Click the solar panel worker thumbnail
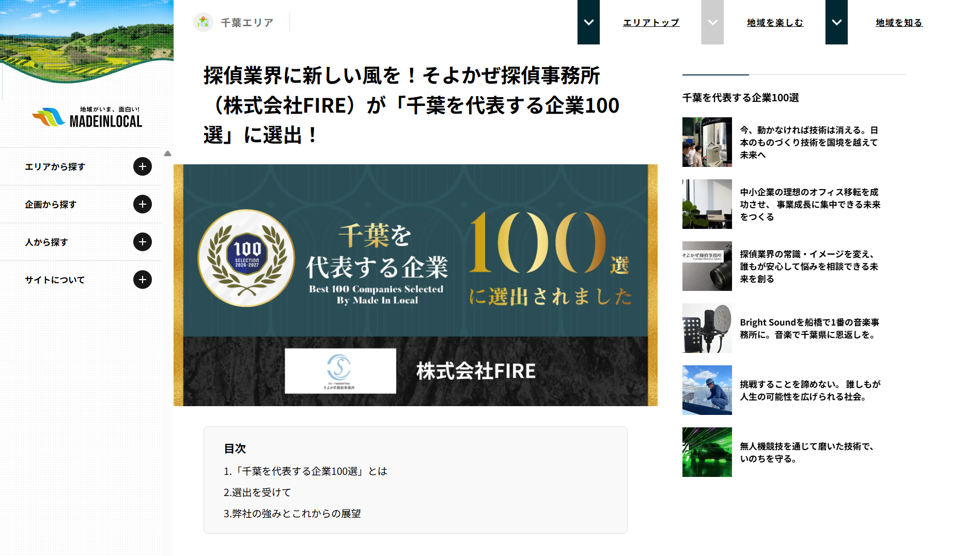This screenshot has width=980, height=556. [x=707, y=390]
